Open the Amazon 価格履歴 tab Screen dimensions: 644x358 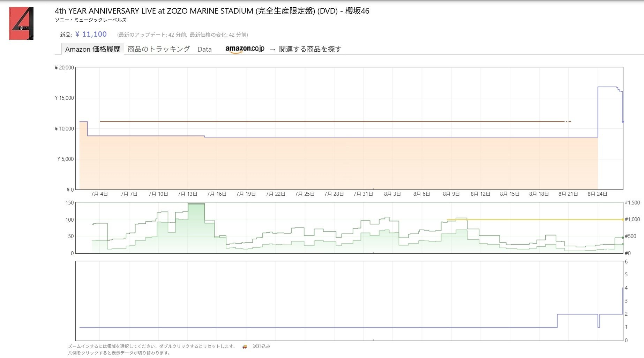point(92,49)
